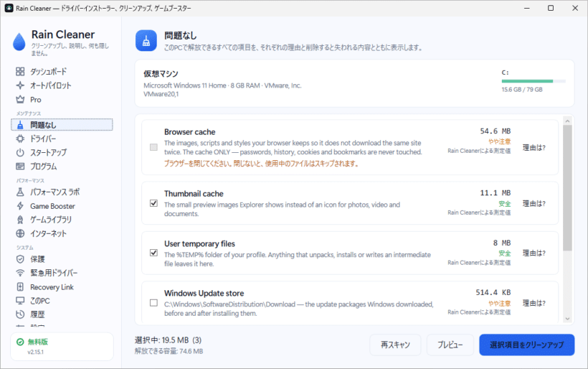This screenshot has width=588, height=369.
Task: Open 緊急用ドライバー page
Action: click(x=62, y=273)
